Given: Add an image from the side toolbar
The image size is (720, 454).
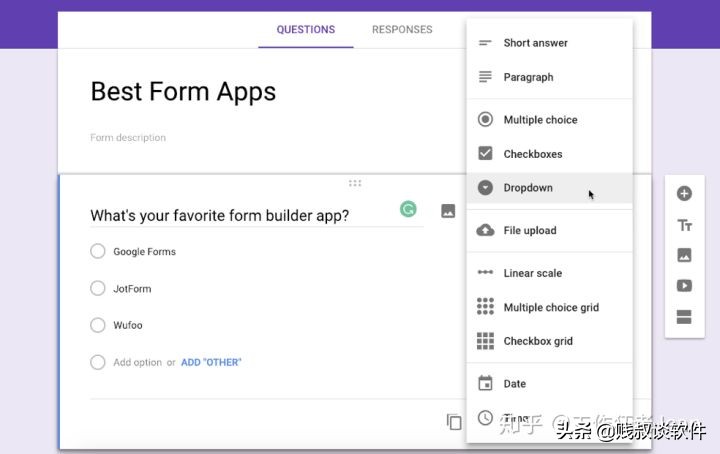Looking at the screenshot, I should pos(684,255).
